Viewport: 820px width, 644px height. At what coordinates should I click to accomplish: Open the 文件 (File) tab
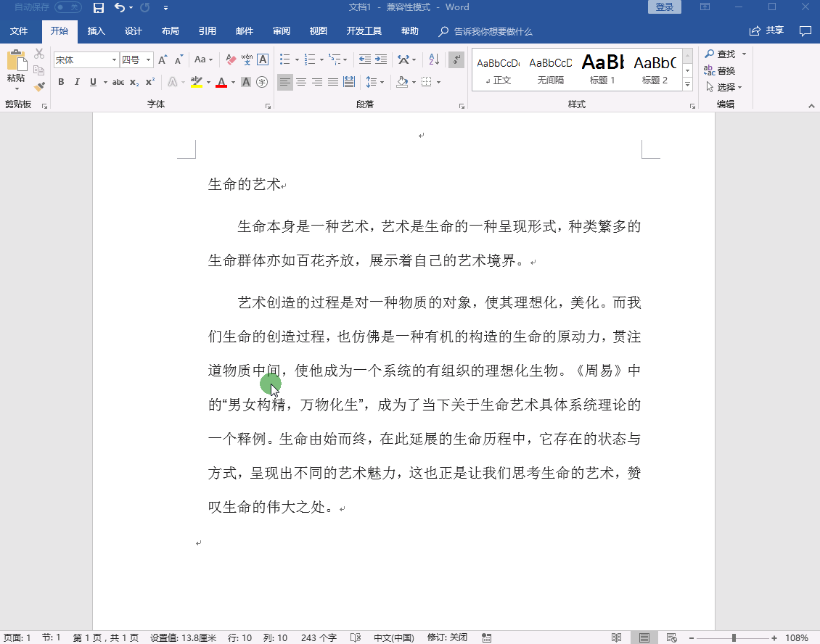pos(19,31)
